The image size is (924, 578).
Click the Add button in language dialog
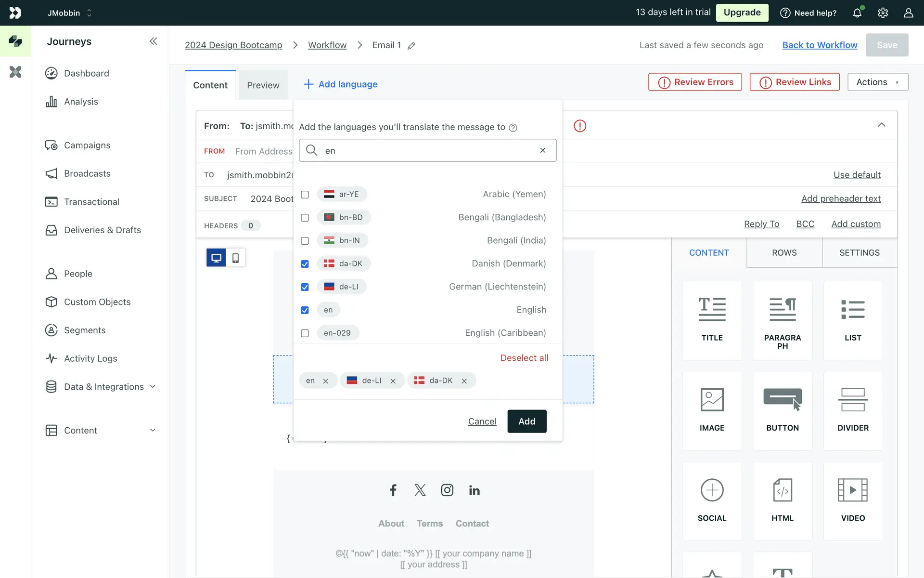526,421
